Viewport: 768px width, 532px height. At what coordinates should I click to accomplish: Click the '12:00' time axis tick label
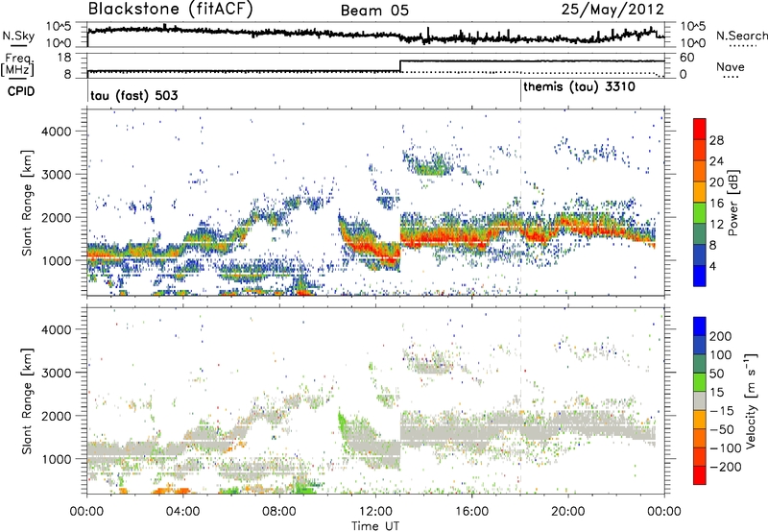375,512
